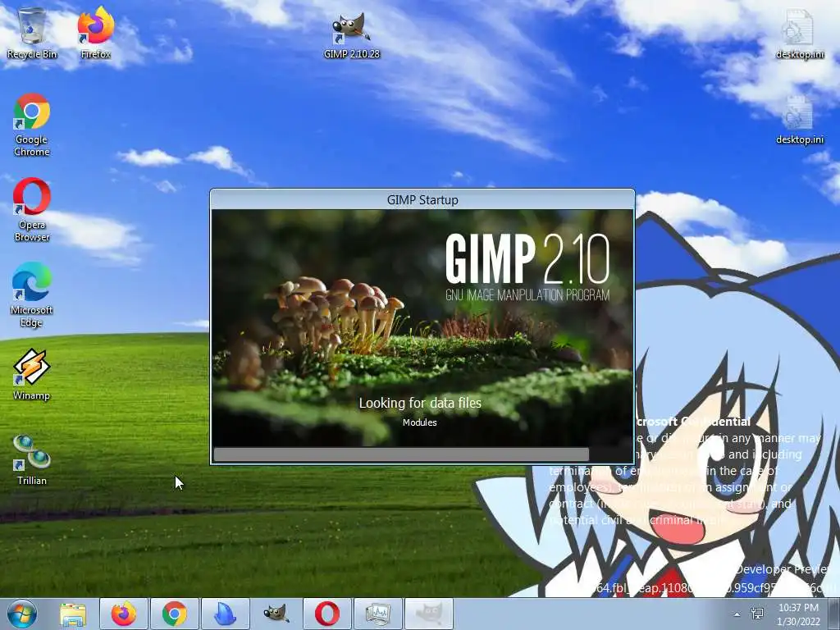
Task: Open the Recycle Bin desktop icon
Action: 32,33
